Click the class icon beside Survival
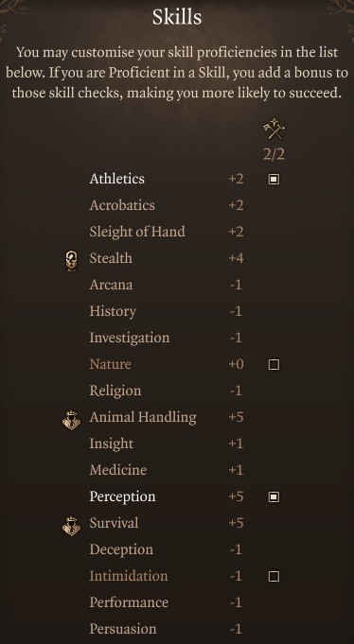The image size is (354, 644). 72,526
